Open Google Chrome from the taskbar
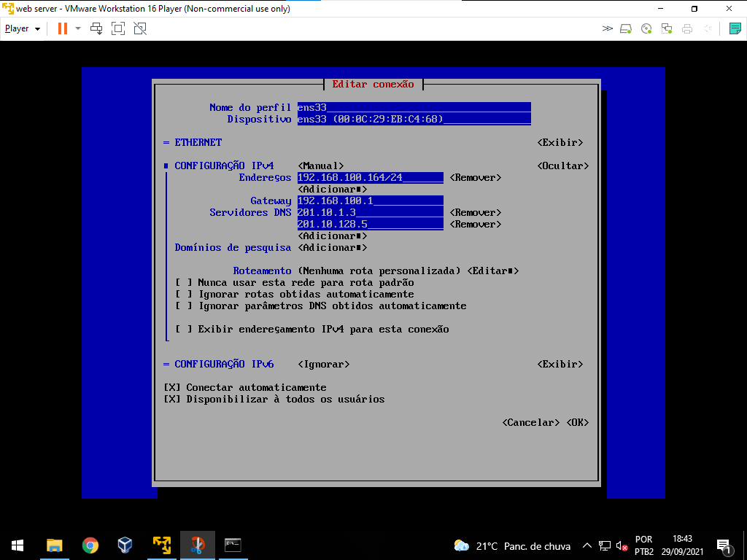747x560 pixels. pyautogui.click(x=90, y=545)
